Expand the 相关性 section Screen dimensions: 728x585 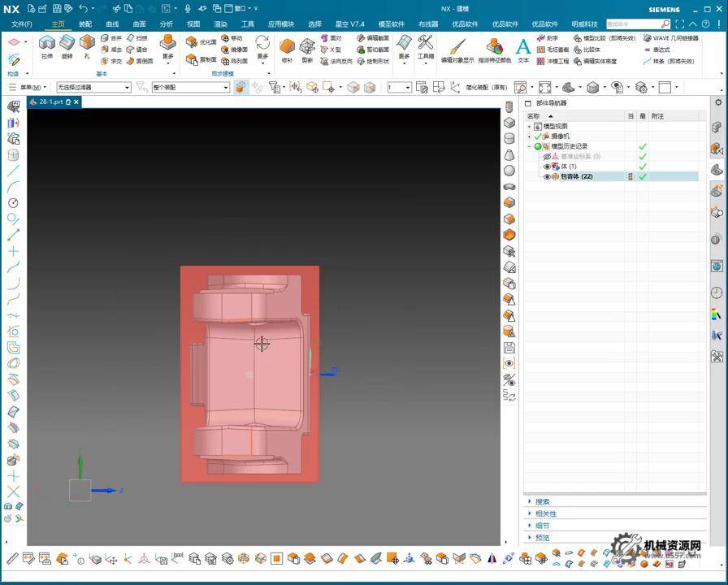click(546, 513)
